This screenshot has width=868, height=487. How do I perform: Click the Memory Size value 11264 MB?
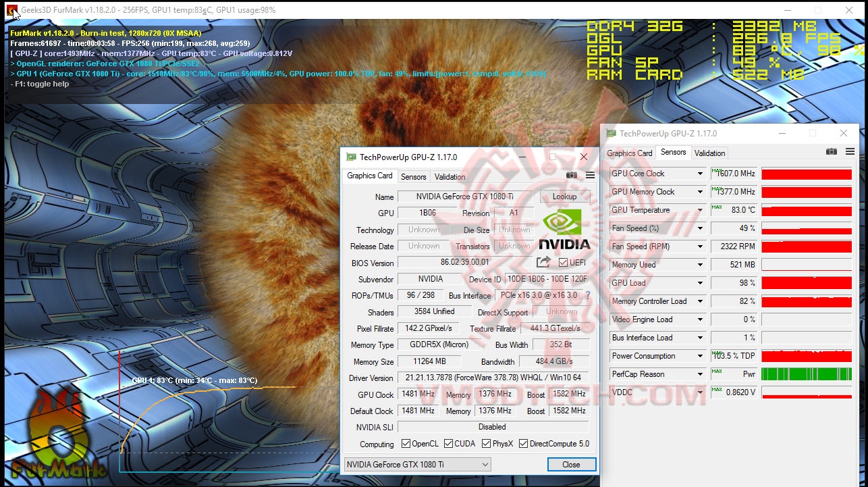click(428, 361)
